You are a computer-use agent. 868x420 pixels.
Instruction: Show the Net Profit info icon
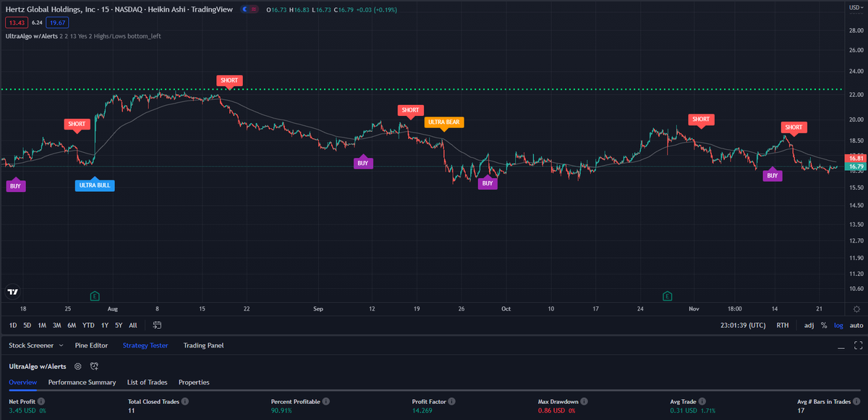[41, 400]
